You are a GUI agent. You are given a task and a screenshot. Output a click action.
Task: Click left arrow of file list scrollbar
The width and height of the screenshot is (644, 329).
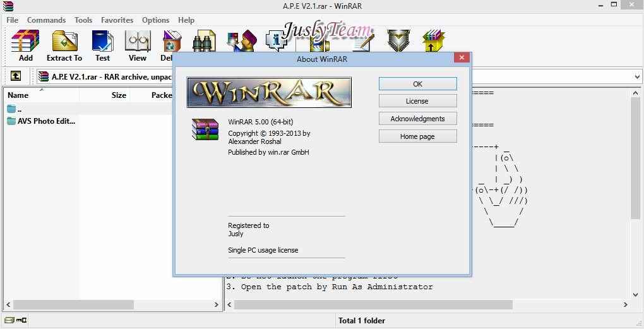tap(8, 305)
